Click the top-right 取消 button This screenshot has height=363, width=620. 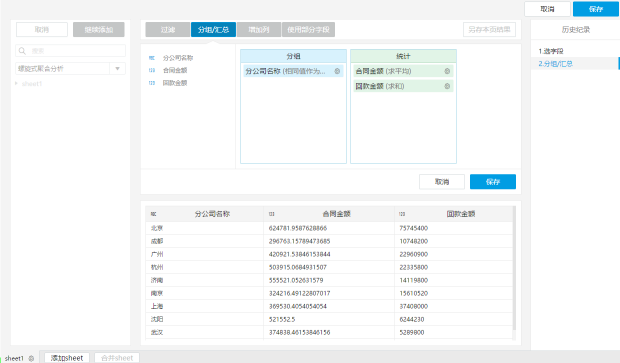[547, 9]
